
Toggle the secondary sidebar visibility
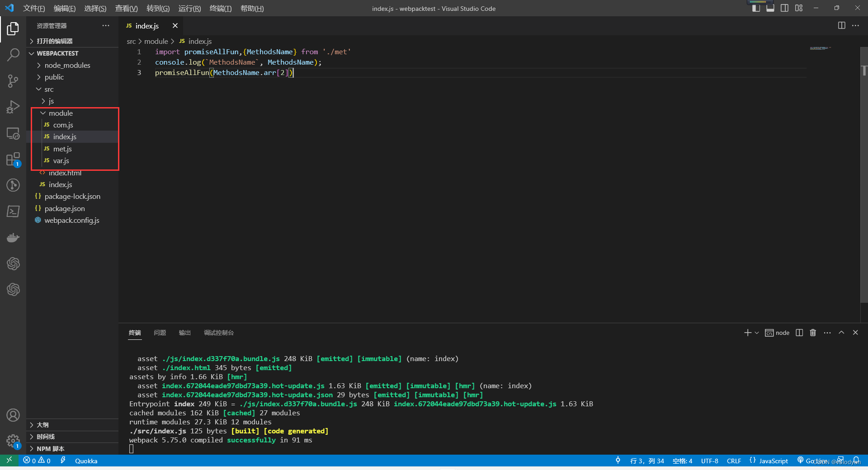coord(784,8)
